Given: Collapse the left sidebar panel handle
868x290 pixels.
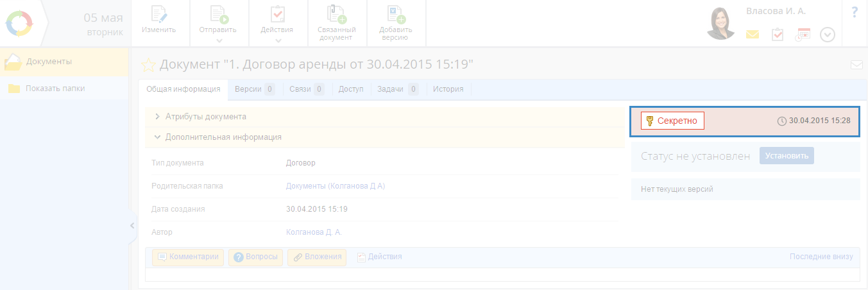Looking at the screenshot, I should coord(132,226).
